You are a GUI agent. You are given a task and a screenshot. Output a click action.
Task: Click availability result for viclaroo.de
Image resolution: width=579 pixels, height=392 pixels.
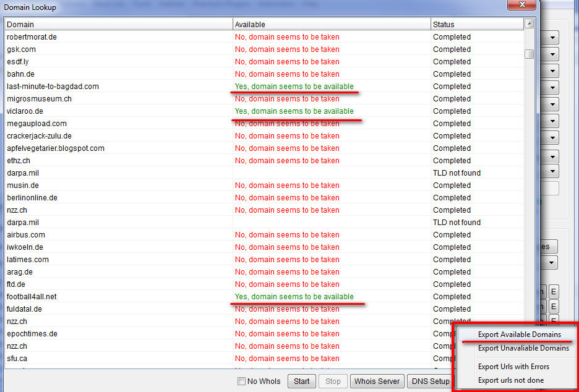click(x=294, y=111)
